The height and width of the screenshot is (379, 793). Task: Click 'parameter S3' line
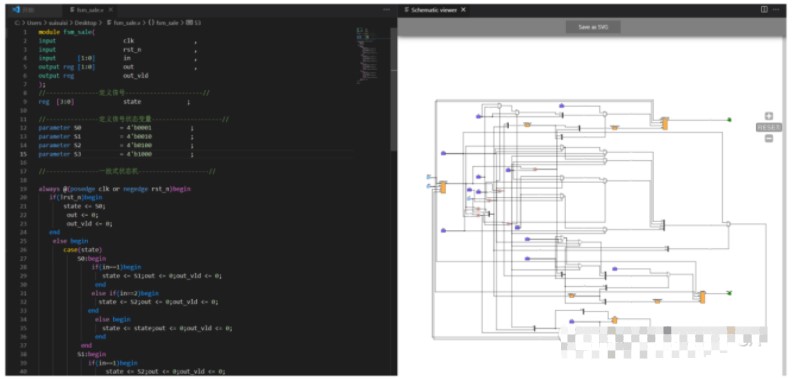(116, 154)
